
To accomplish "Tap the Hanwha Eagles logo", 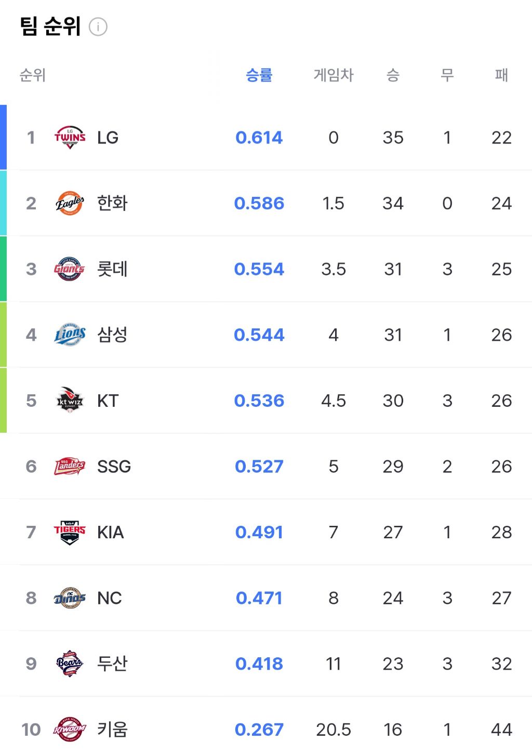I will 70,203.
